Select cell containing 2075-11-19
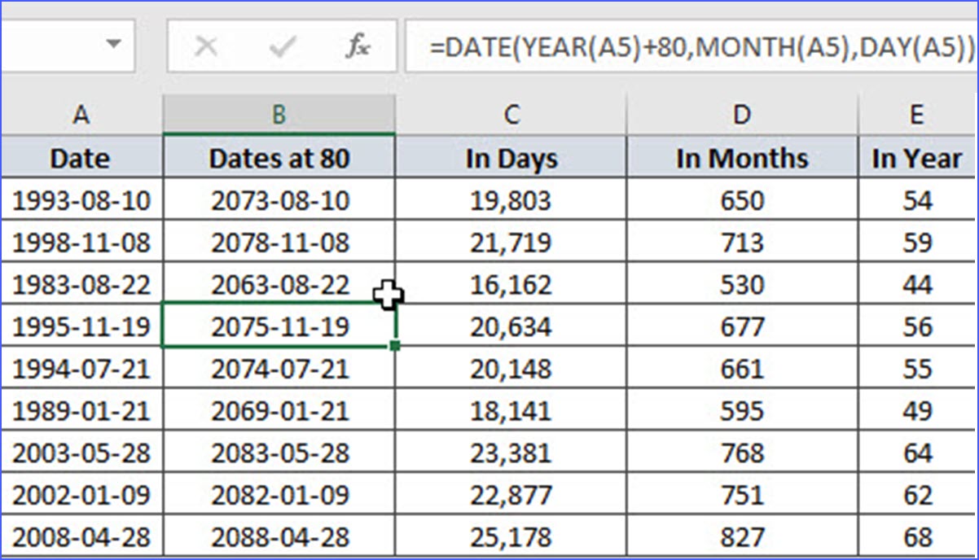 point(279,327)
